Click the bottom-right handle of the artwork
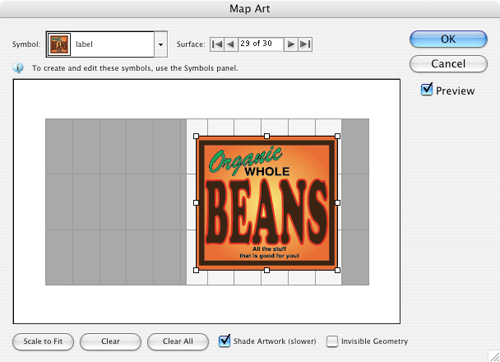 click(x=337, y=270)
